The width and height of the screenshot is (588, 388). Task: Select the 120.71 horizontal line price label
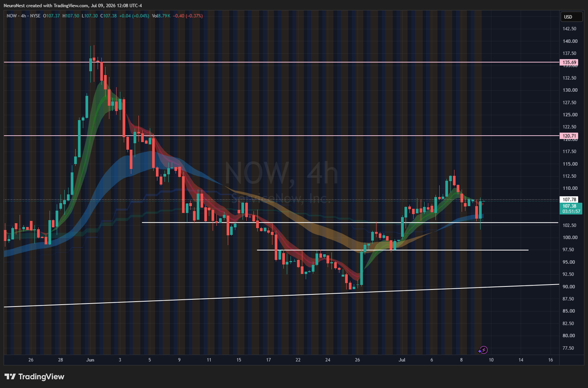(569, 135)
